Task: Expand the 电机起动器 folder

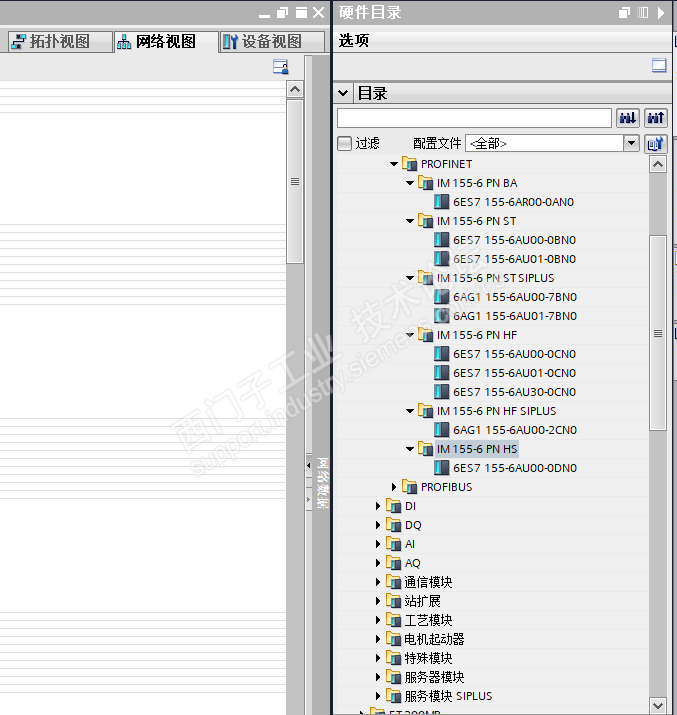Action: coord(378,639)
